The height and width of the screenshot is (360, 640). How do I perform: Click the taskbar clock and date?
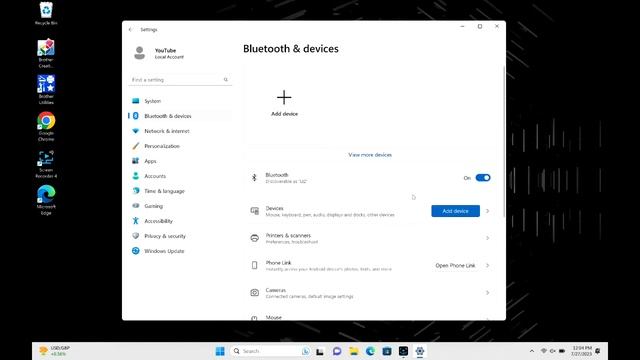(x=582, y=351)
